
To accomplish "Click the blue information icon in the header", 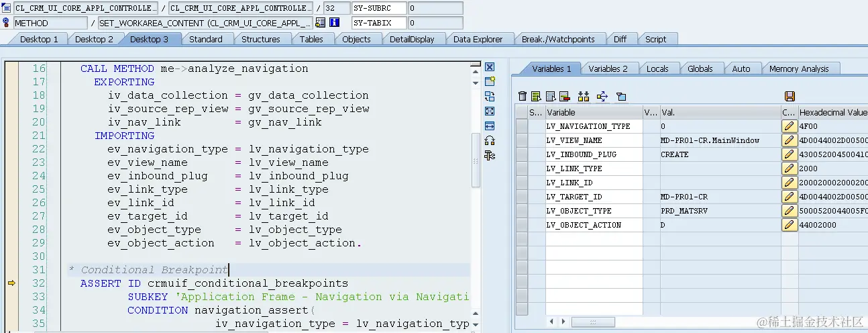I will [334, 22].
